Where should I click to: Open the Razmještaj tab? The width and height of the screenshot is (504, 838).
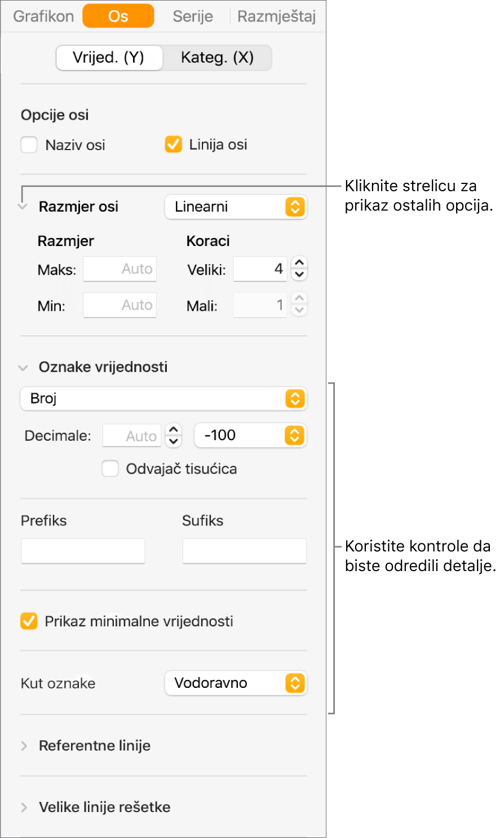pos(276,16)
